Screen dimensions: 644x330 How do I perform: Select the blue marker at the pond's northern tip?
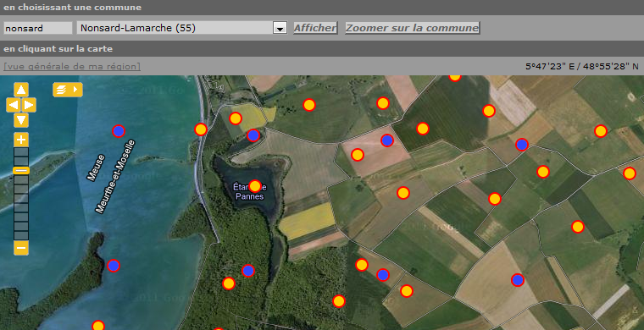coord(253,135)
